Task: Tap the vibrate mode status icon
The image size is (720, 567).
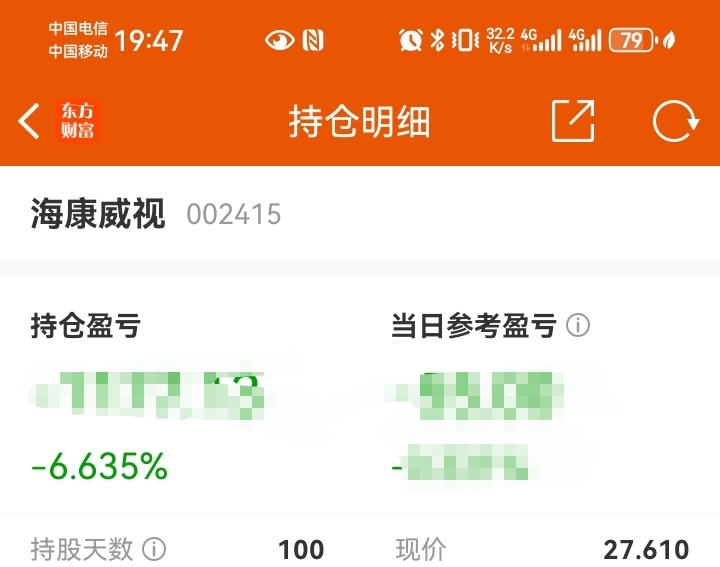Action: (465, 40)
